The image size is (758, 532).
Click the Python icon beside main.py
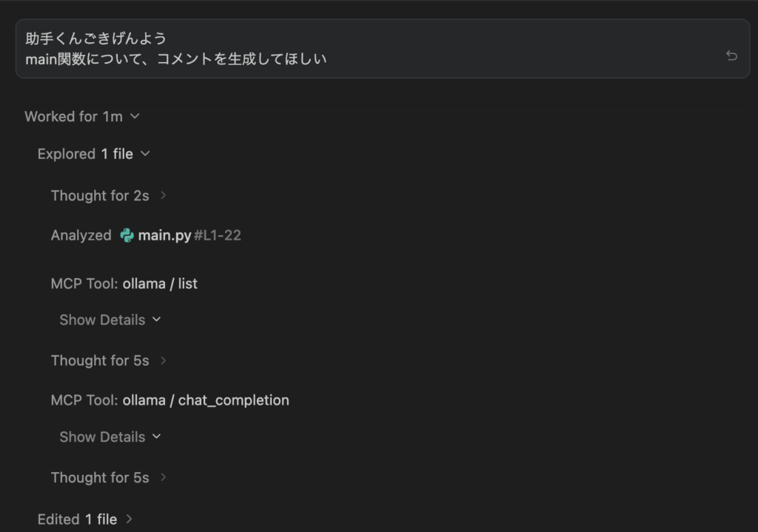click(x=127, y=236)
